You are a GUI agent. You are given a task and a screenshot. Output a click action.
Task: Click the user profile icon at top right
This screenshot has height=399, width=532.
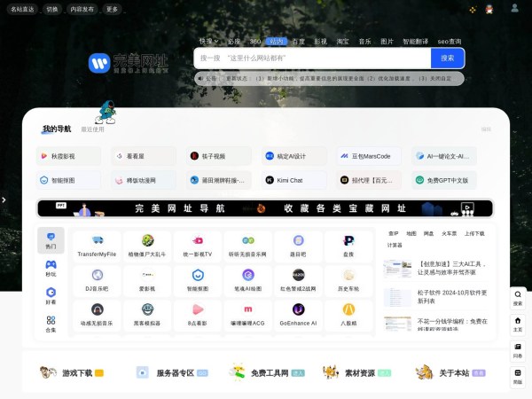pos(515,8)
